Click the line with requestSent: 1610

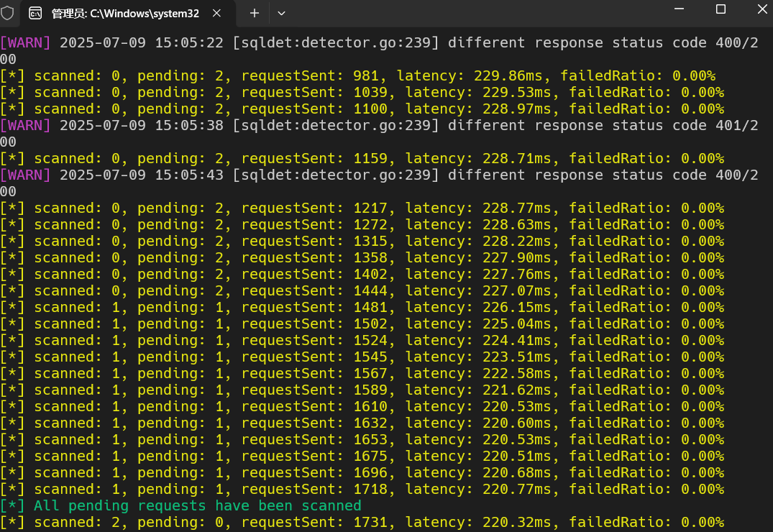point(362,406)
